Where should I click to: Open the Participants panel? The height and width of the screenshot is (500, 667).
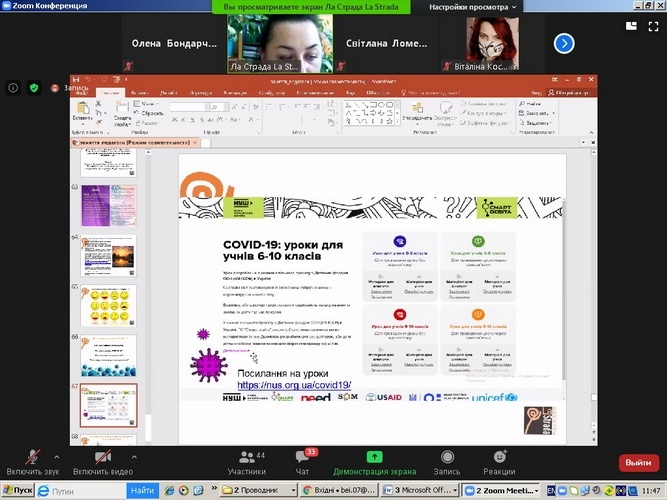click(246, 460)
